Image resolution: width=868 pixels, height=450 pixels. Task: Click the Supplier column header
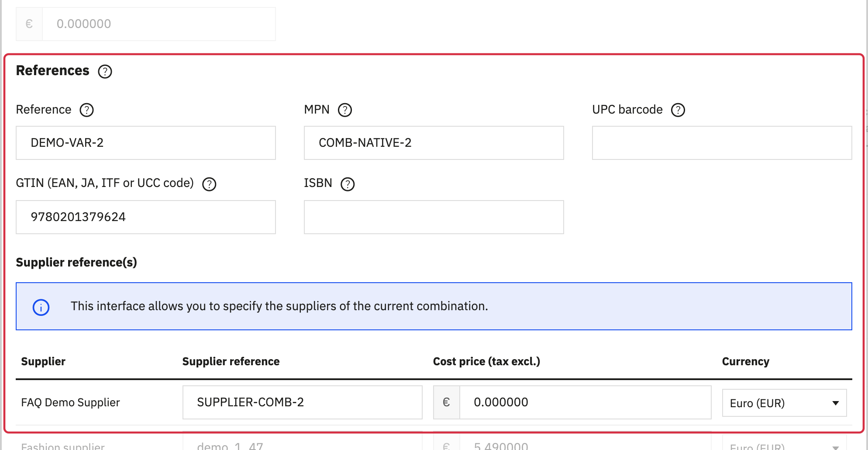[43, 361]
